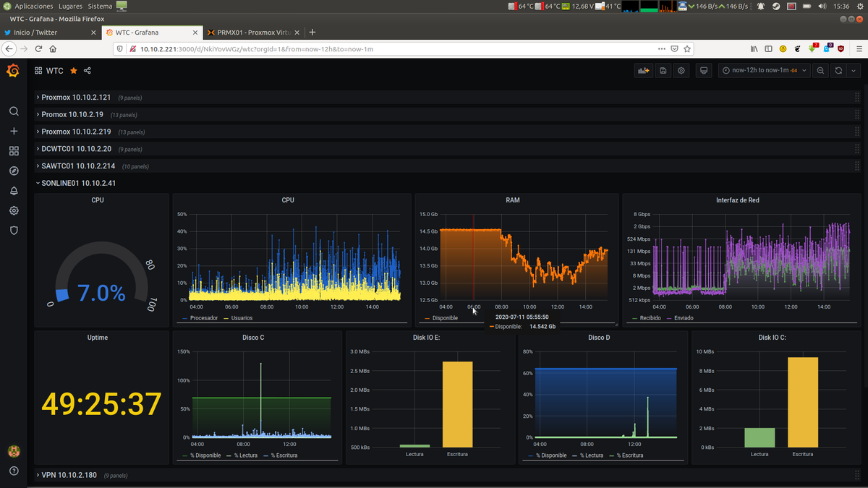Open the refresh interval dropdown arrow
The height and width of the screenshot is (488, 868).
[854, 71]
